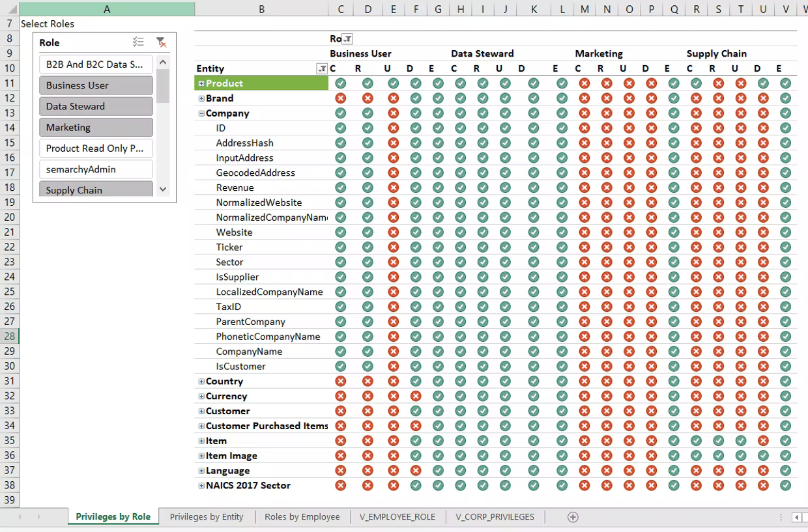This screenshot has width=808, height=532.
Task: Select the AddressHash cell
Action: click(x=261, y=143)
